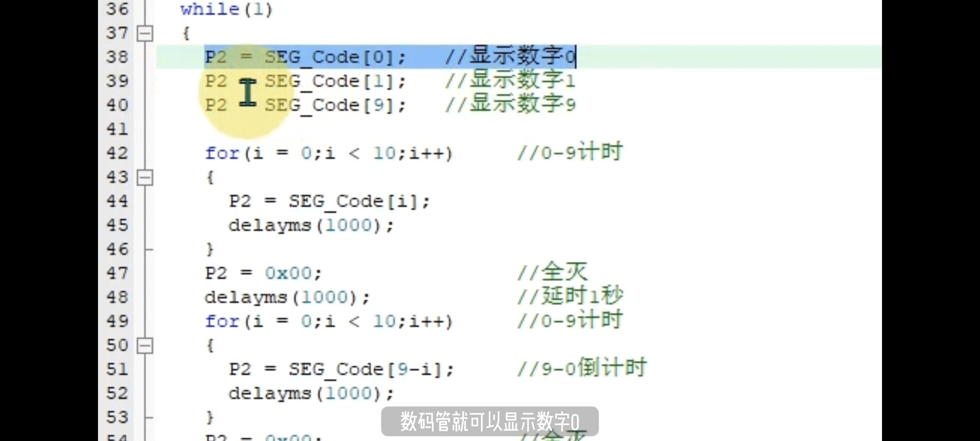Click the highlighted SEG_Code[0] assignment
The image size is (980, 441).
(305, 57)
